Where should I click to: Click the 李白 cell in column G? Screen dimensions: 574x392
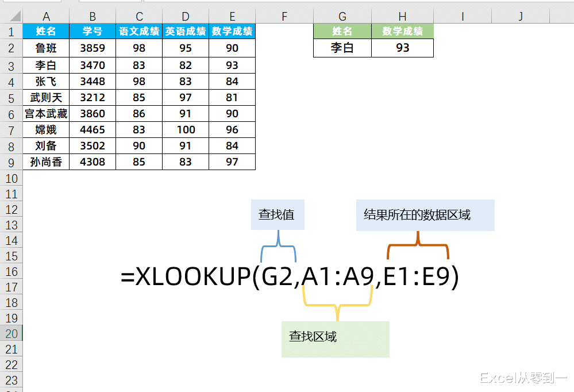[342, 48]
